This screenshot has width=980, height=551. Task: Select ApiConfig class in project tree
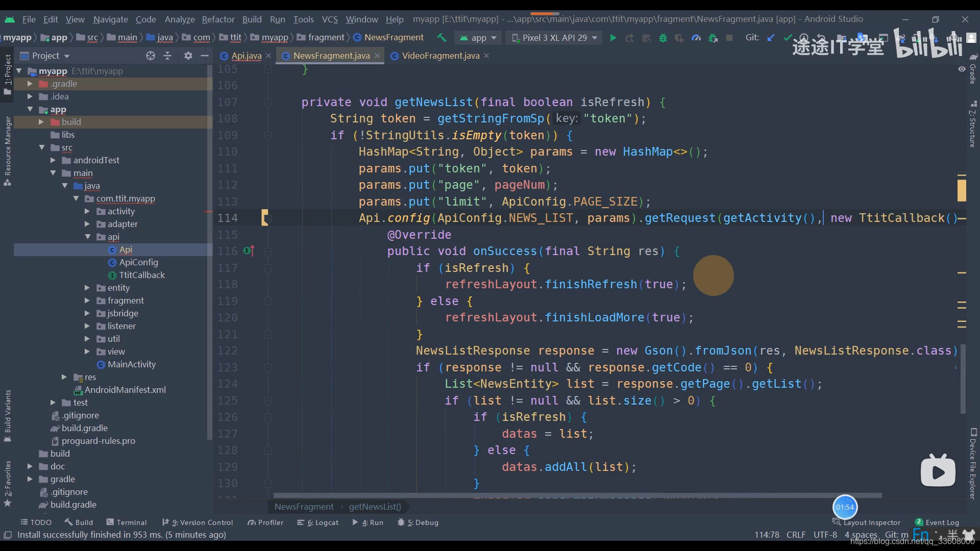138,262
